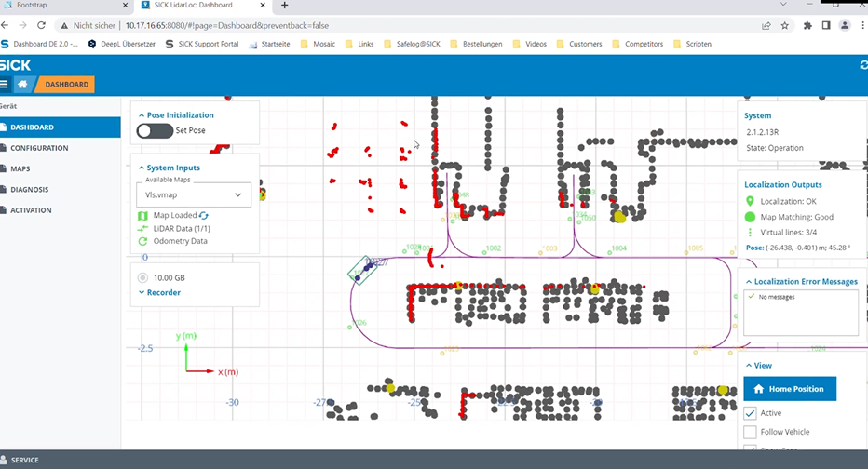868x469 pixels.
Task: Click the recorder radio button beside 10.00 GB
Action: pos(142,277)
